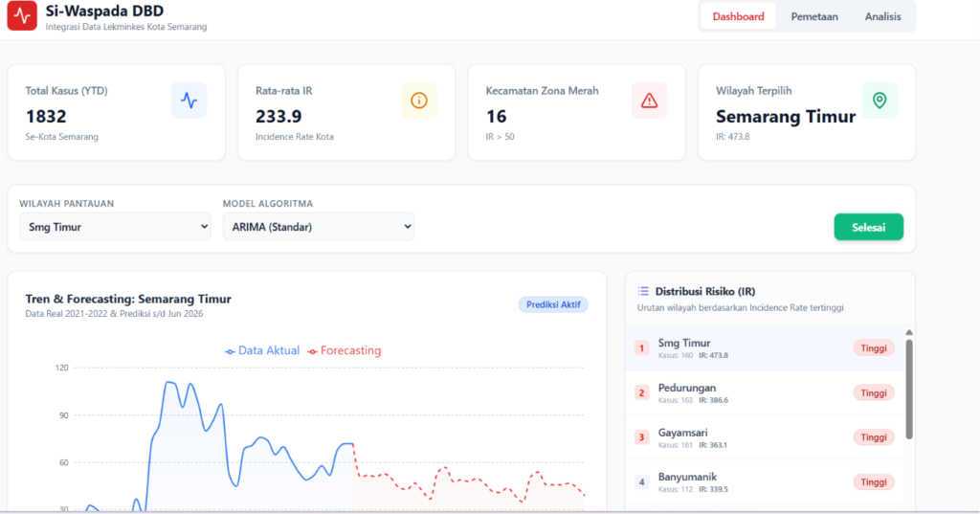Click the green location pin icon
The height and width of the screenshot is (514, 980).
pos(880,101)
